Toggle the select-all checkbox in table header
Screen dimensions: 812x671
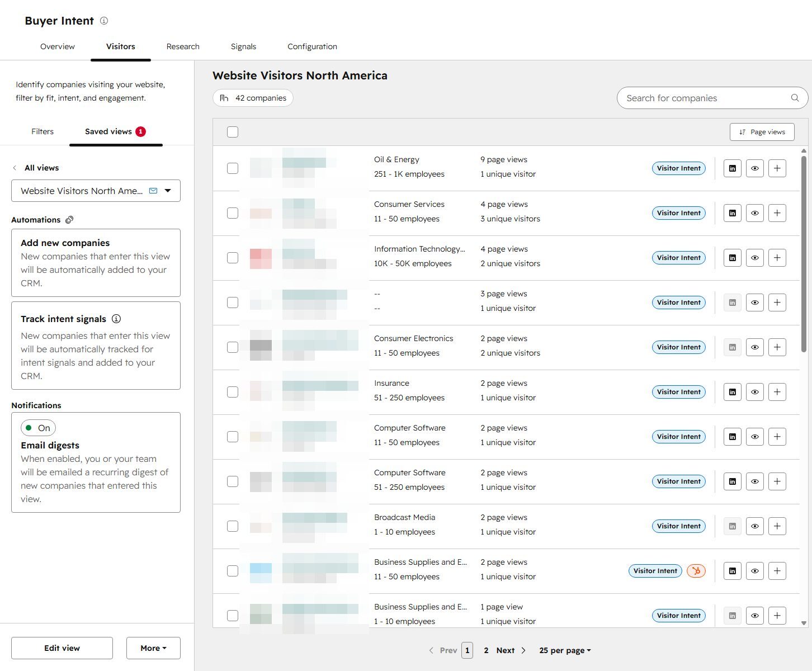click(x=233, y=132)
